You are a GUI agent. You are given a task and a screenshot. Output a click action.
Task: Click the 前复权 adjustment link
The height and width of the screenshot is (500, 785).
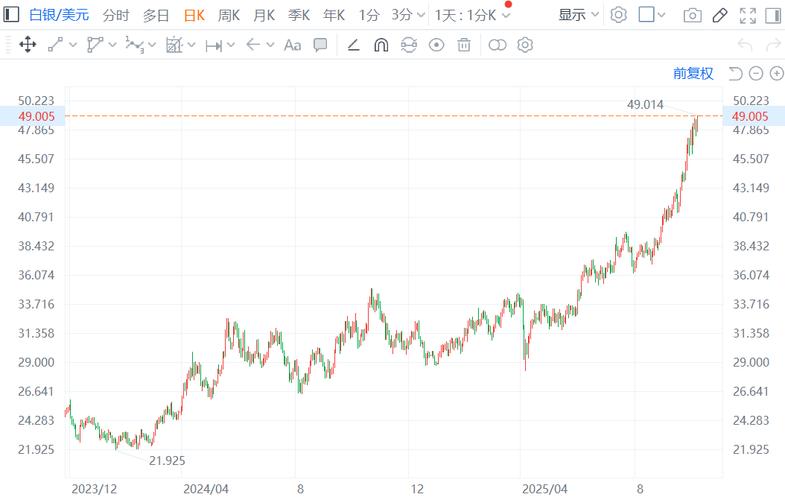(693, 73)
